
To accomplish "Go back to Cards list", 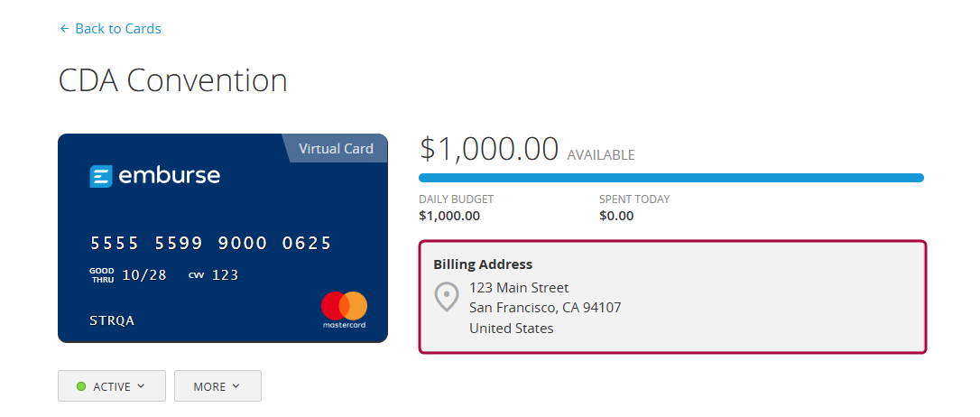I will pyautogui.click(x=117, y=29).
